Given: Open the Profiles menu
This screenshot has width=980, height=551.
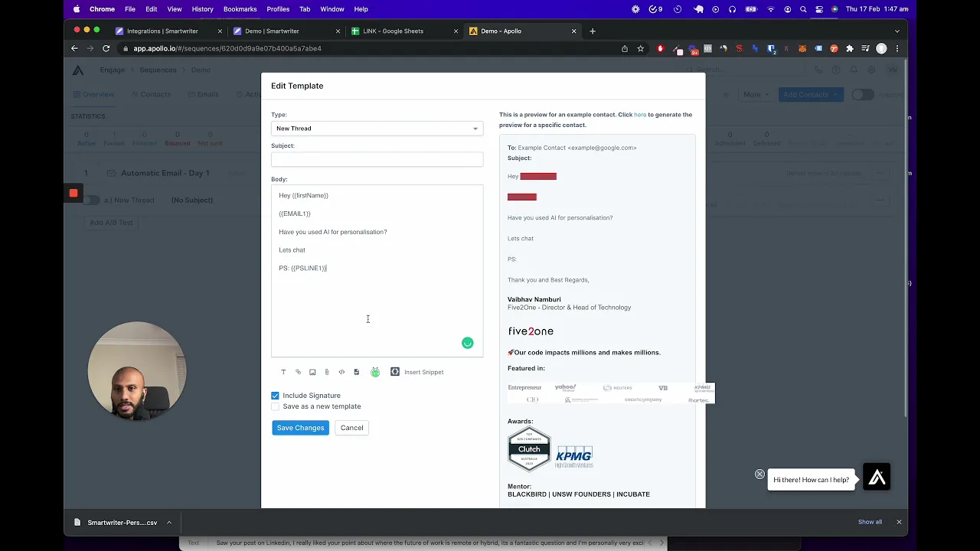Looking at the screenshot, I should click(278, 9).
